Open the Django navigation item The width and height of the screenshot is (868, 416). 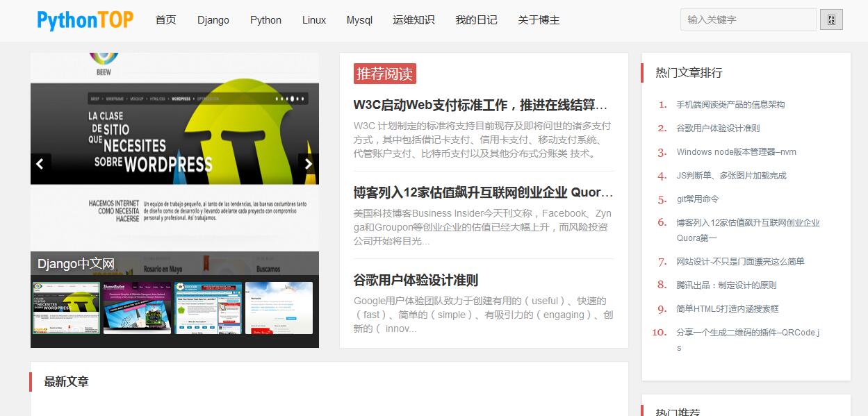pos(213,20)
